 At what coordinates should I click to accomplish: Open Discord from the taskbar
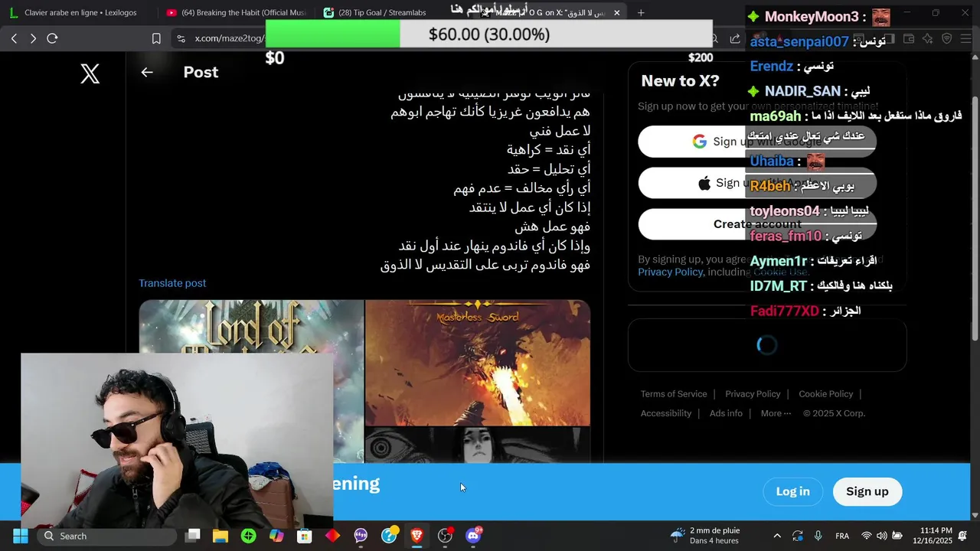pyautogui.click(x=474, y=536)
